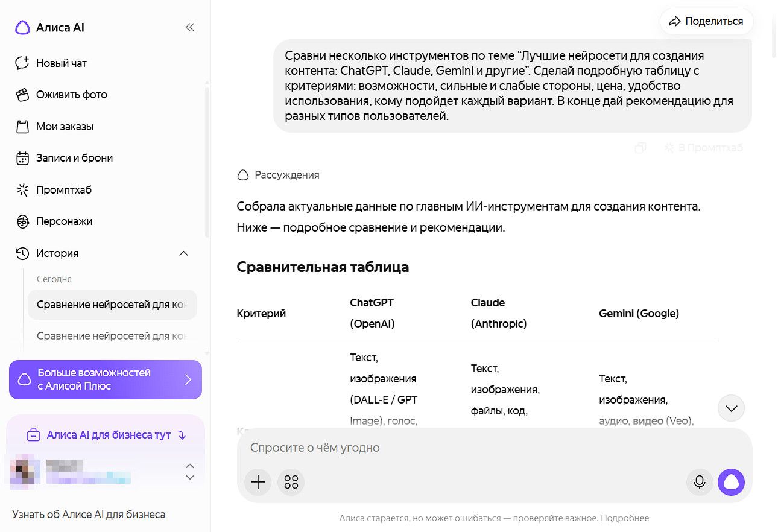Click the Сравнительная таблица heading

[323, 267]
